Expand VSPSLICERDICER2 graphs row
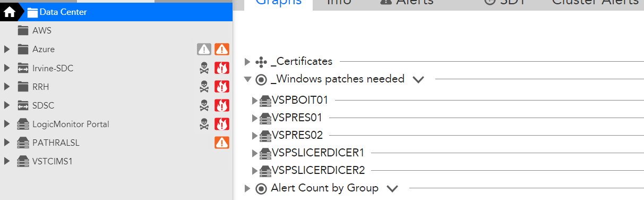 coord(255,170)
